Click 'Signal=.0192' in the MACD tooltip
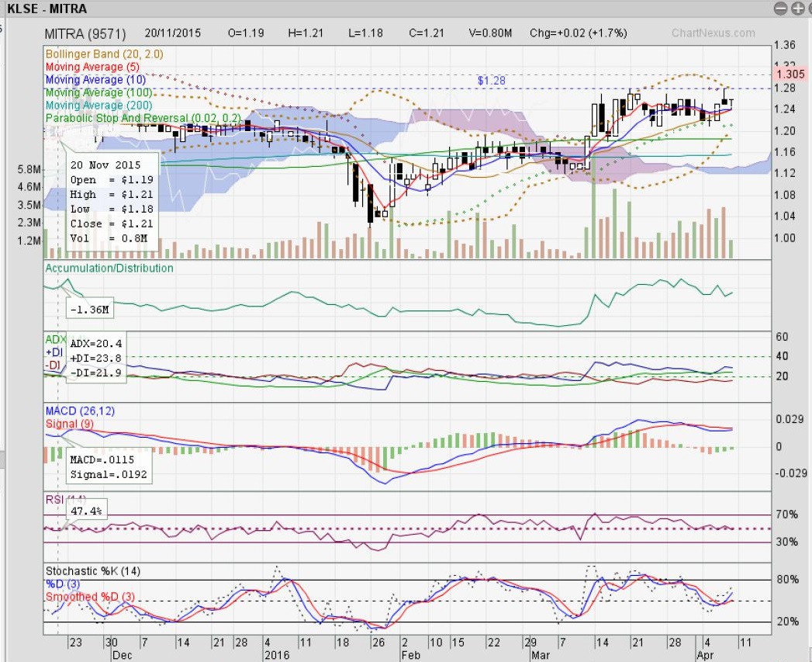The width and height of the screenshot is (812, 662). click(x=109, y=474)
